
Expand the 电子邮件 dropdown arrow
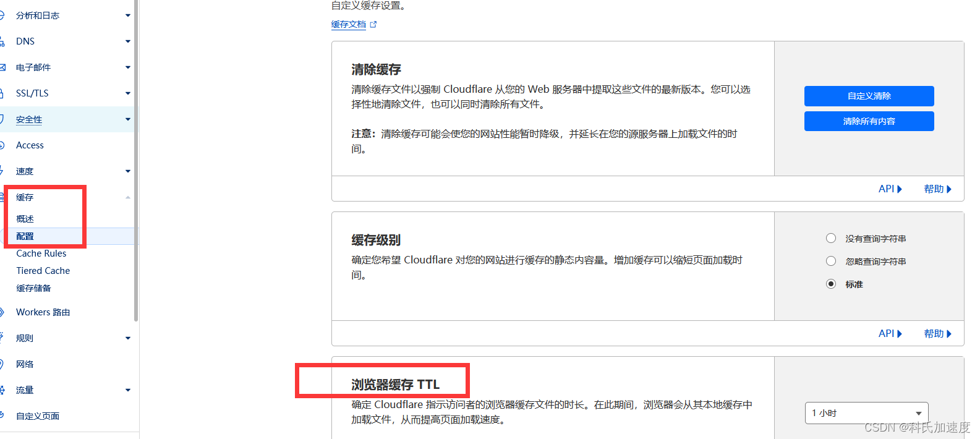coord(128,67)
